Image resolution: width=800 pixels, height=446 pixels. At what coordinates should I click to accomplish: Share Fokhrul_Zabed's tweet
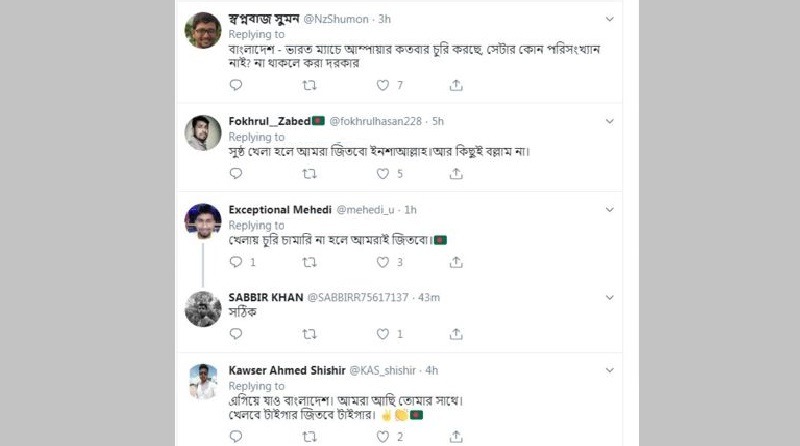point(456,173)
